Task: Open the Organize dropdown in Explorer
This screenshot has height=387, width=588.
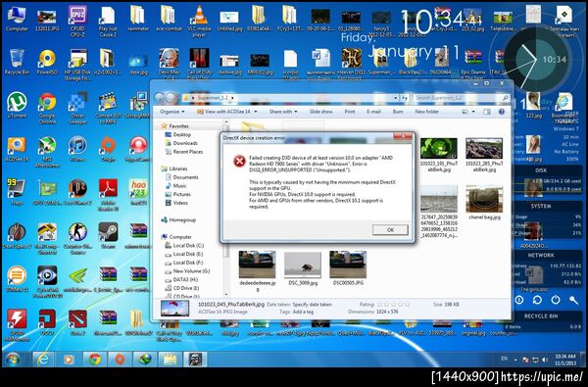Action: pos(172,112)
